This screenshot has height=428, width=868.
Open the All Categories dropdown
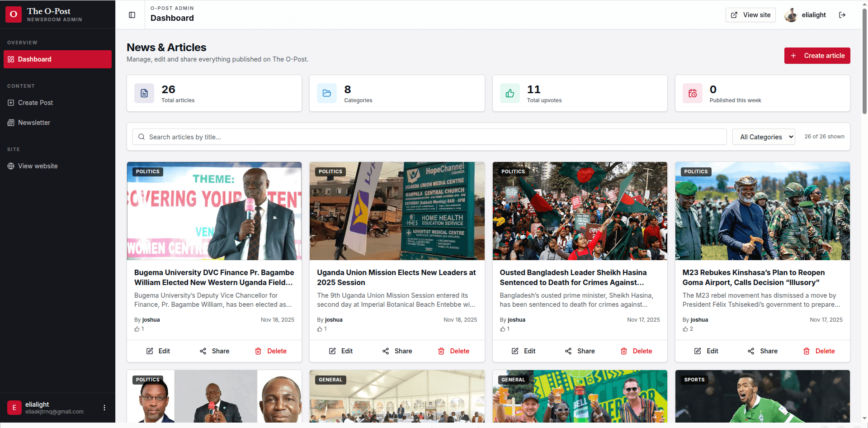764,137
